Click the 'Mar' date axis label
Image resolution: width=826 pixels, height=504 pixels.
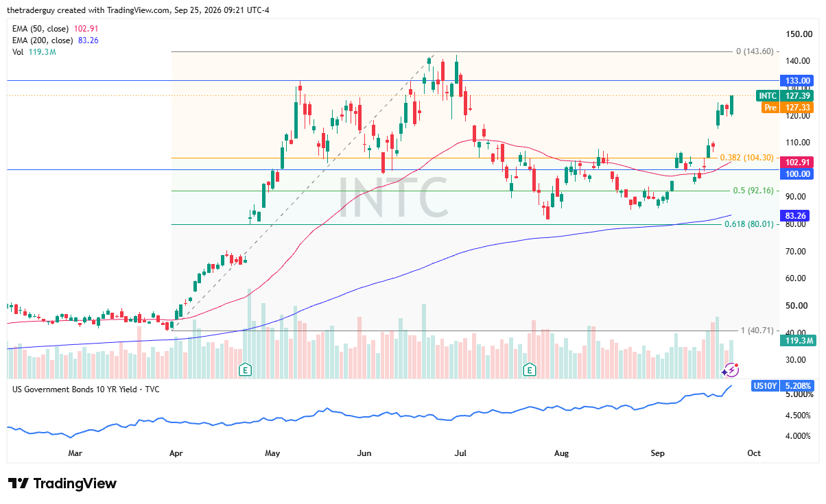click(75, 453)
